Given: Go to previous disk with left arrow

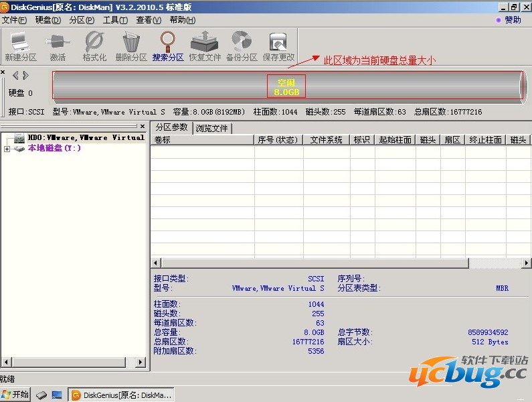Looking at the screenshot, I should 16,75.
